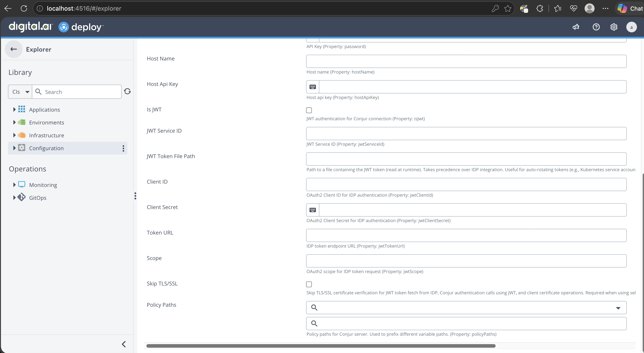Open the help question mark icon

(596, 27)
